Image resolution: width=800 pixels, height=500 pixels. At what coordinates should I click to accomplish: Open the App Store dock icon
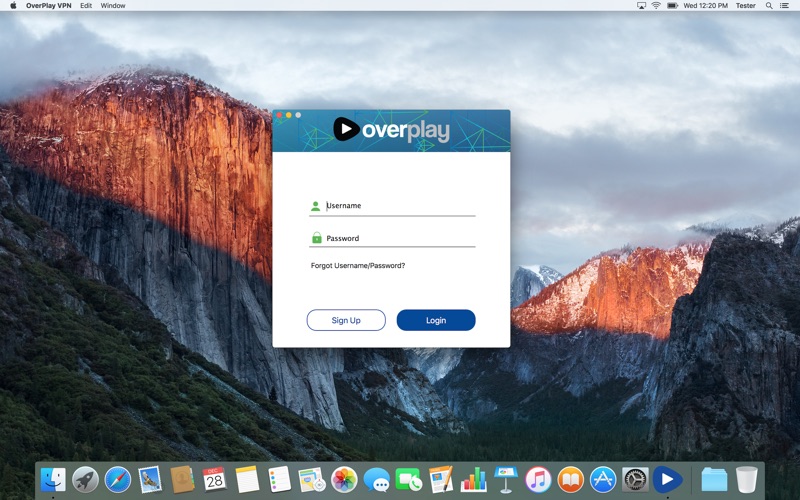tap(602, 480)
